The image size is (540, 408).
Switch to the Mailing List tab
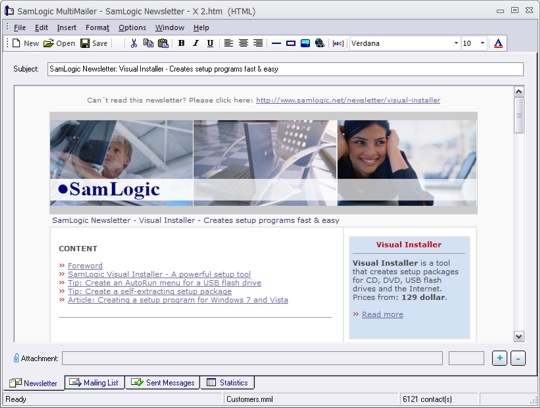tap(94, 383)
